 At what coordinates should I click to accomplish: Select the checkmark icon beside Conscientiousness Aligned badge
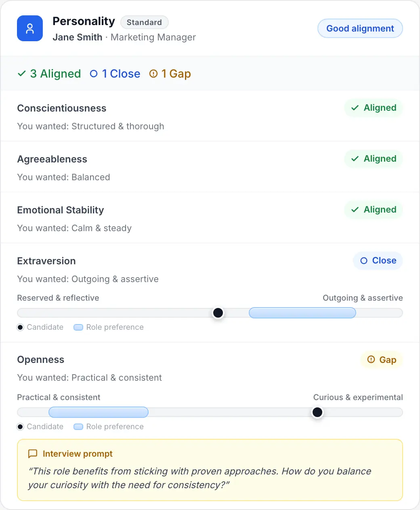pyautogui.click(x=355, y=108)
